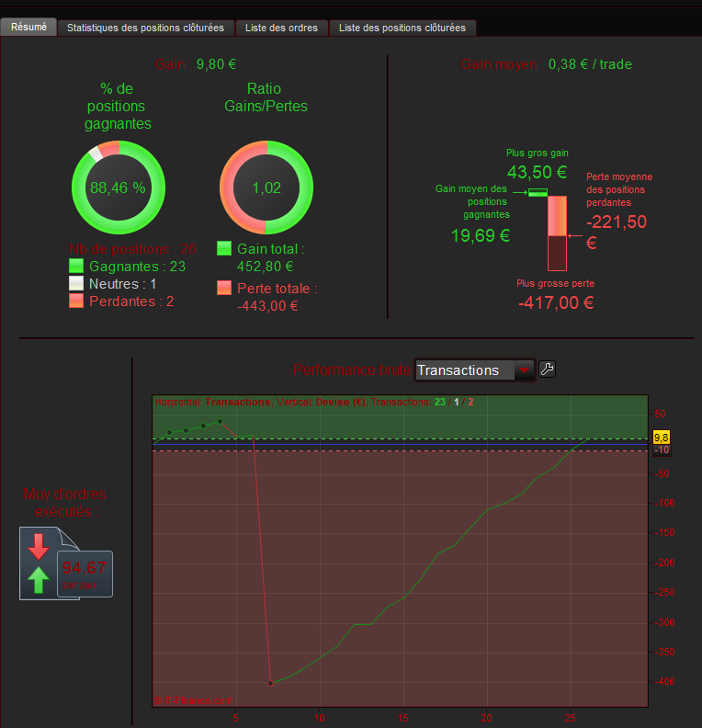Click the average gain green bar indicator
Image resolution: width=702 pixels, height=728 pixels.
[x=538, y=192]
